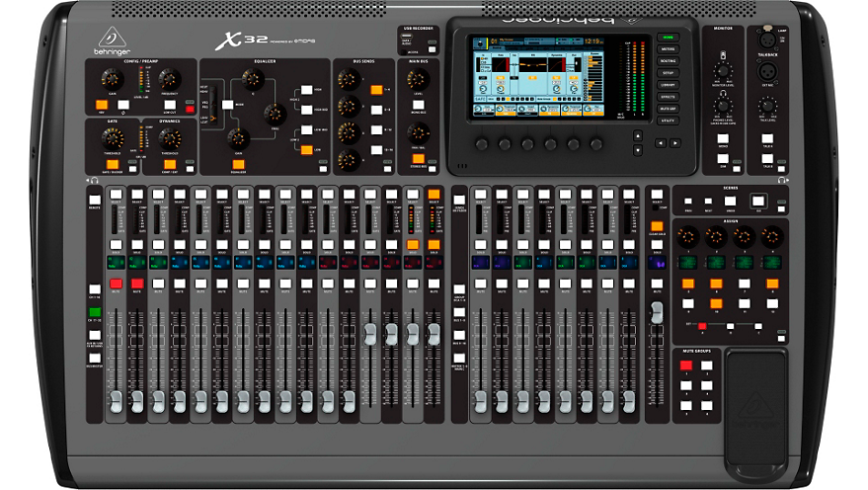Click the right arrow page button
868x490 pixels.
(x=675, y=143)
